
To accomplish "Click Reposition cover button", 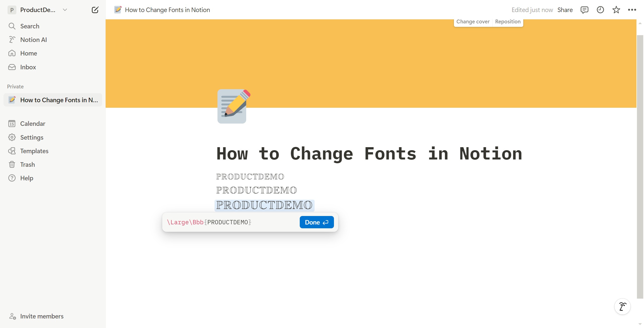I will pos(508,22).
